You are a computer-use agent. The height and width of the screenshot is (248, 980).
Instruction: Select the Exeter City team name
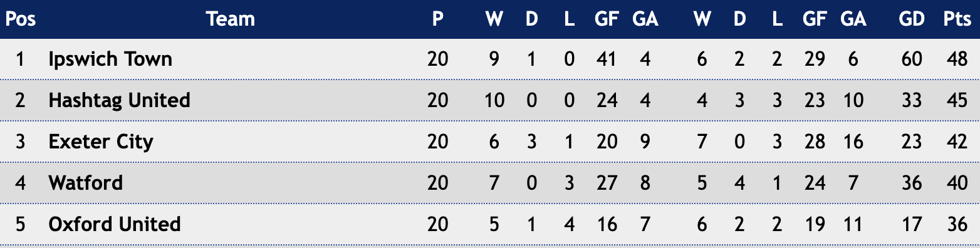[101, 142]
